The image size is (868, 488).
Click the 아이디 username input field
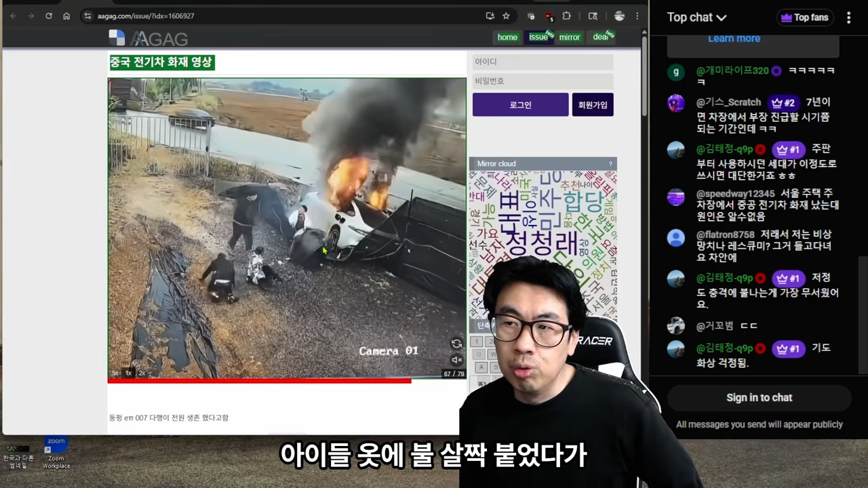[x=542, y=62]
